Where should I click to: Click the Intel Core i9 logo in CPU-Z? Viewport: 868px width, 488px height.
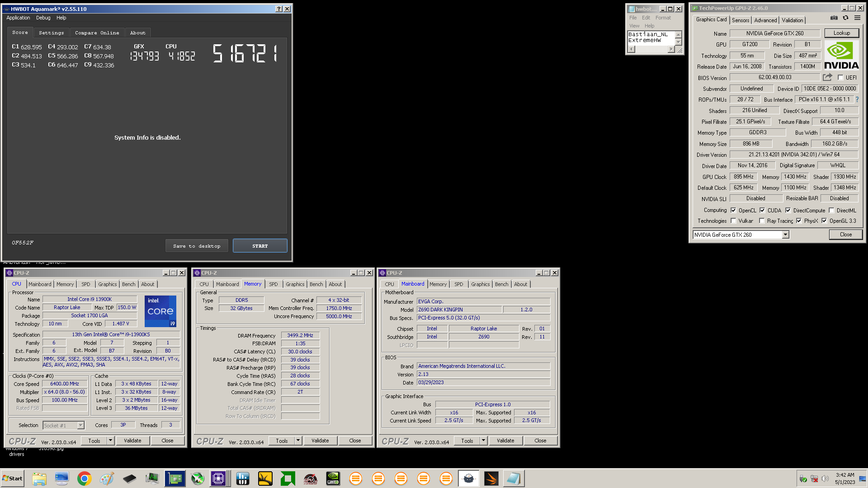point(160,311)
